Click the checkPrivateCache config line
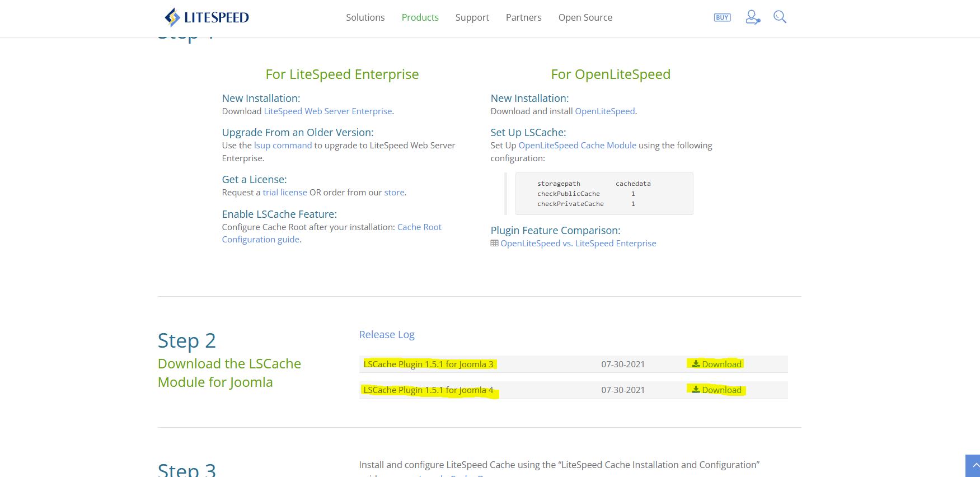The width and height of the screenshot is (980, 477). click(x=586, y=204)
